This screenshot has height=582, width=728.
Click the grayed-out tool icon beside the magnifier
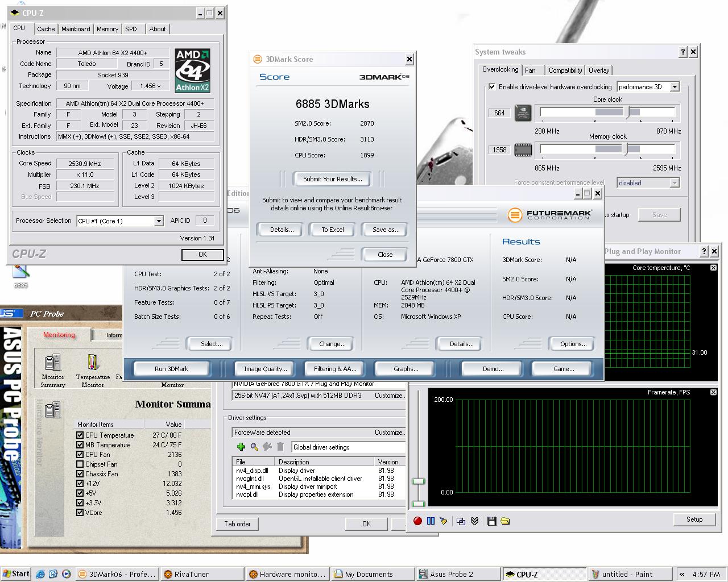pyautogui.click(x=267, y=447)
